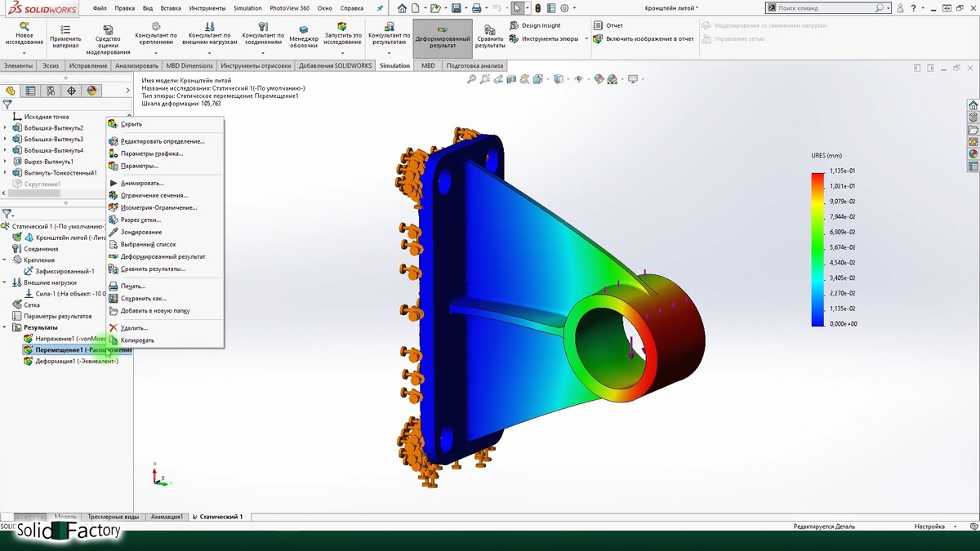Open the DisplayManager tab in the feature panel
980x551 pixels.
[x=92, y=91]
